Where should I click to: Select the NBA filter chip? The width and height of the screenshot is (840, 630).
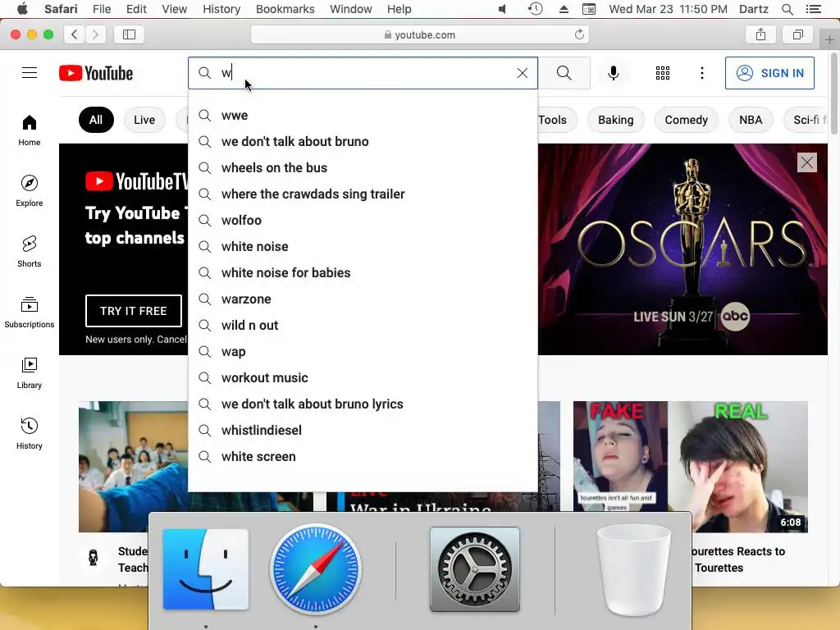[x=751, y=120]
